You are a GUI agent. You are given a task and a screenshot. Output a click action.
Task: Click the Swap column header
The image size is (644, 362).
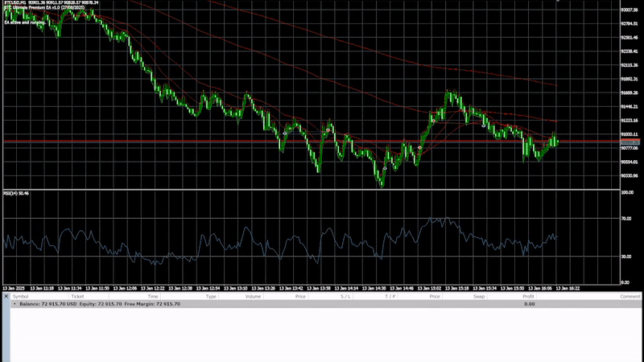click(479, 297)
